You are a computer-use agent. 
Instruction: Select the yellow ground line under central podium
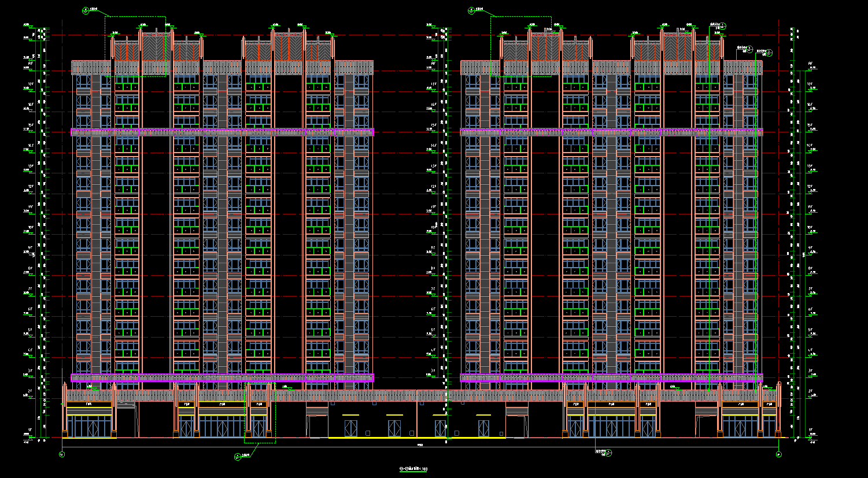point(416,438)
